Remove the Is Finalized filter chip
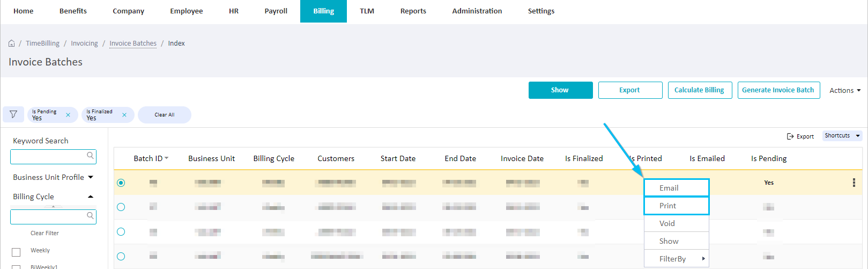 tap(124, 115)
